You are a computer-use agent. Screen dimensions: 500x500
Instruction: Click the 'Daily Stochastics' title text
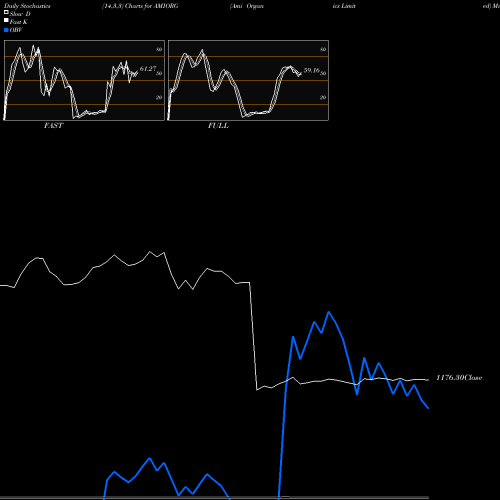point(27,6)
